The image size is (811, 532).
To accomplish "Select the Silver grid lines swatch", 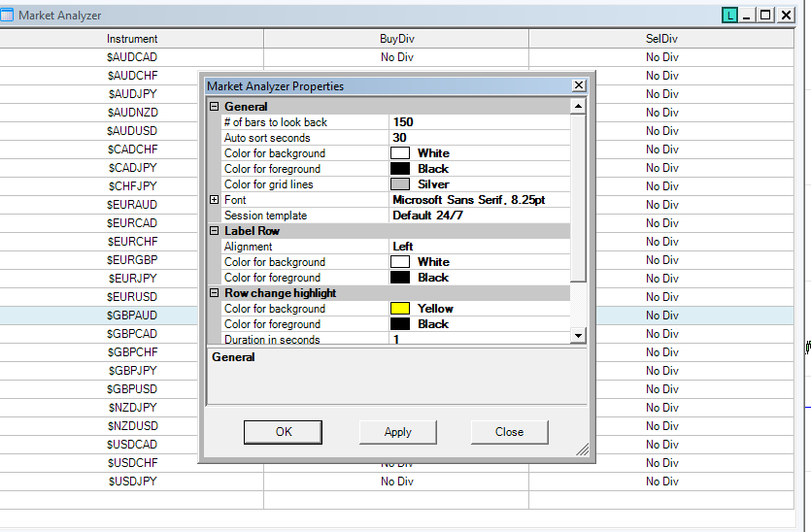I will click(x=400, y=184).
